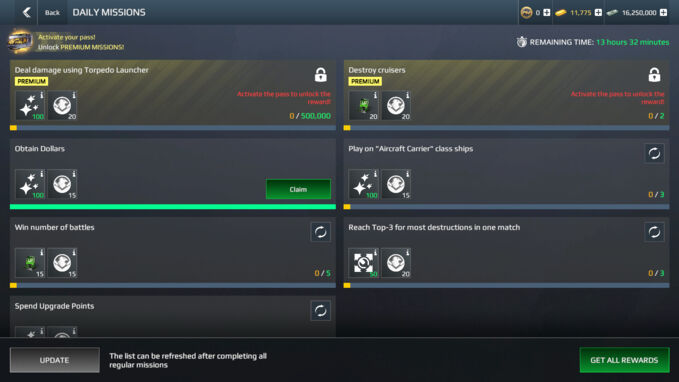Viewport: 679px width, 382px height.
Task: Open lock icon on Torpedo Launcher mission
Action: coord(320,74)
